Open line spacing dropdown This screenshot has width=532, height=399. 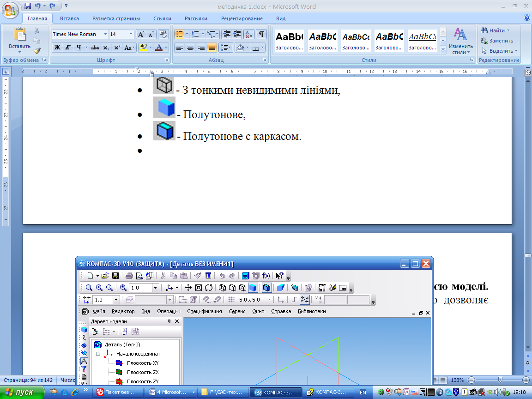[x=226, y=48]
